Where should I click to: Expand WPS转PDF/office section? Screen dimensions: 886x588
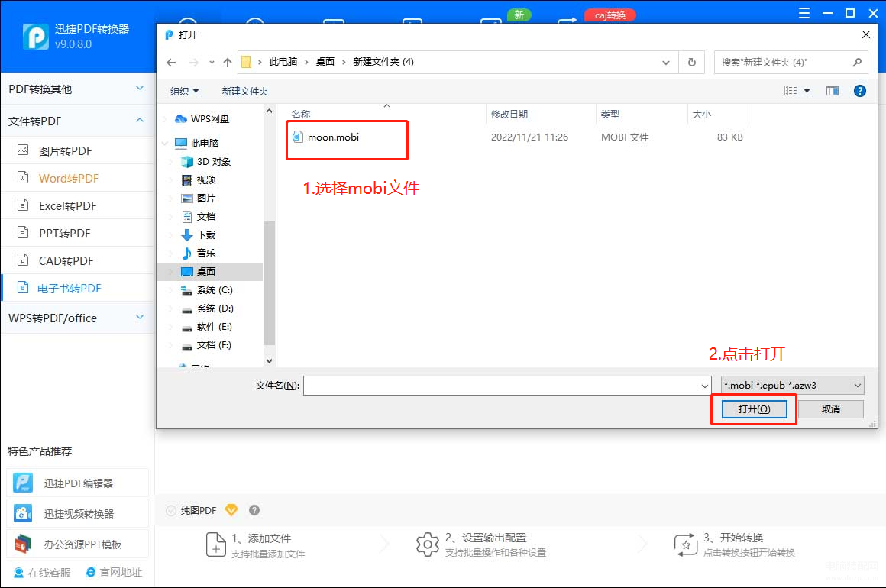76,318
